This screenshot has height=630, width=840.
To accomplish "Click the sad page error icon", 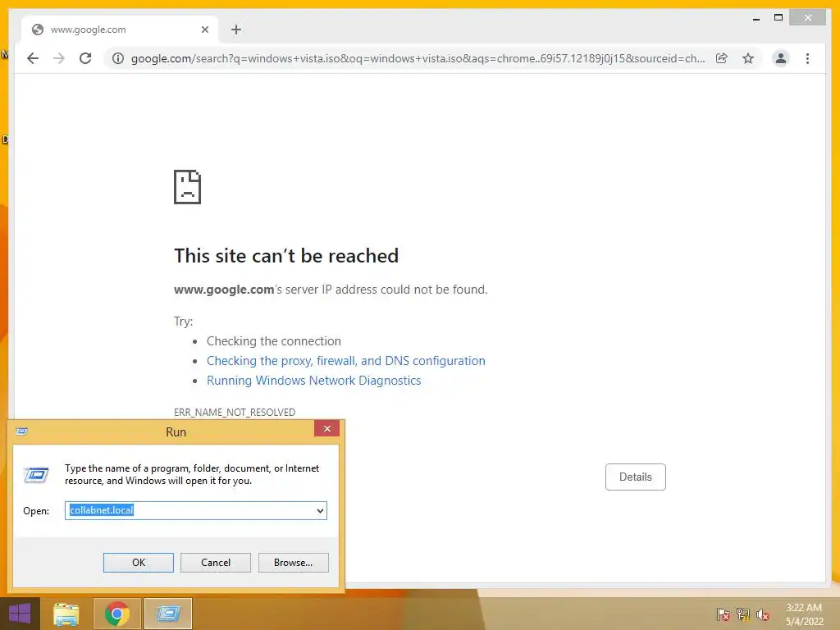I will point(188,187).
